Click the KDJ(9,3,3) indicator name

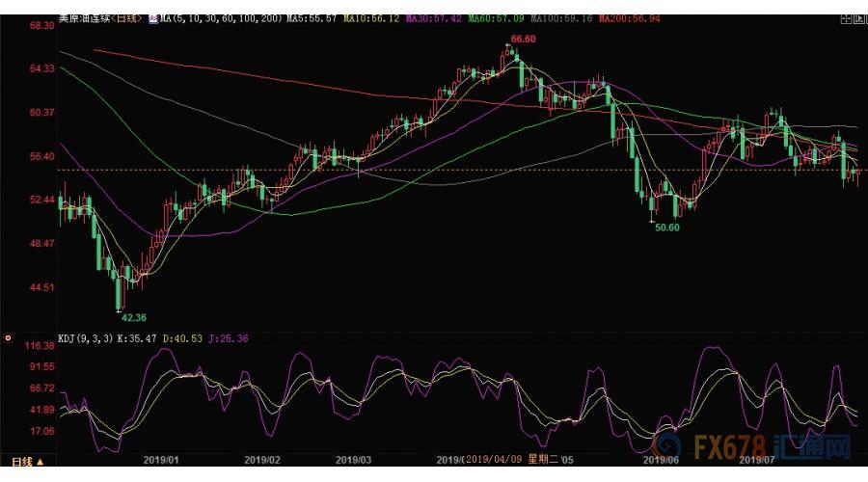[x=84, y=338]
